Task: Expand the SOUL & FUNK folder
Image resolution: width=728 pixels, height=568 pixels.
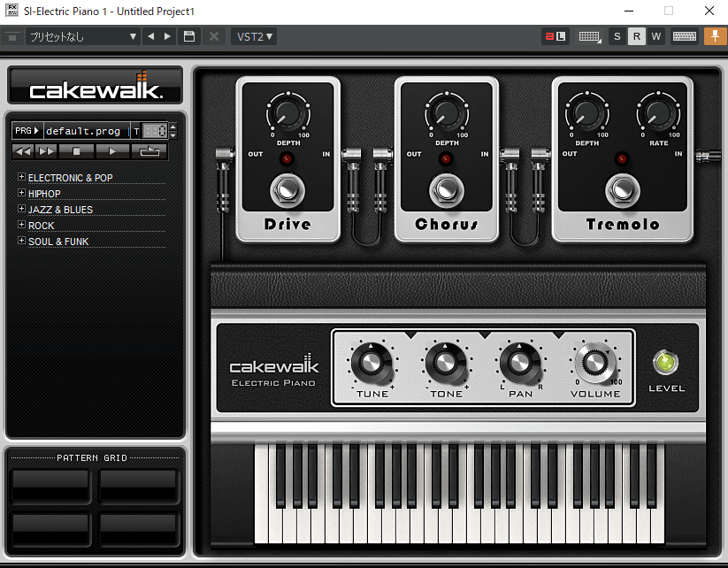Action: coord(21,241)
